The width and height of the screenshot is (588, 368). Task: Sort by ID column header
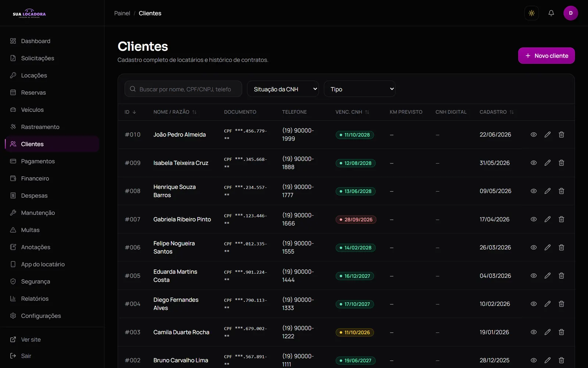coord(130,112)
